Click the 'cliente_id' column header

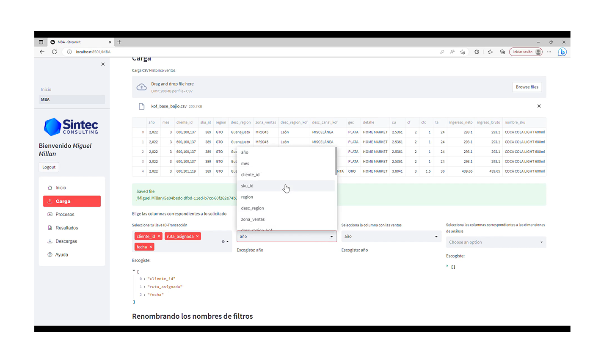click(x=185, y=122)
